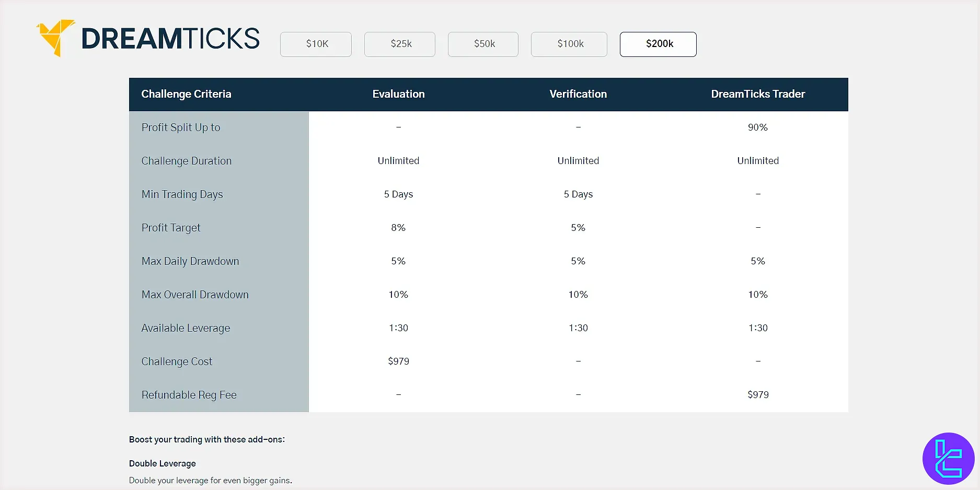Click the Profit Split Up to row label
Image resolution: width=980 pixels, height=490 pixels.
(181, 127)
